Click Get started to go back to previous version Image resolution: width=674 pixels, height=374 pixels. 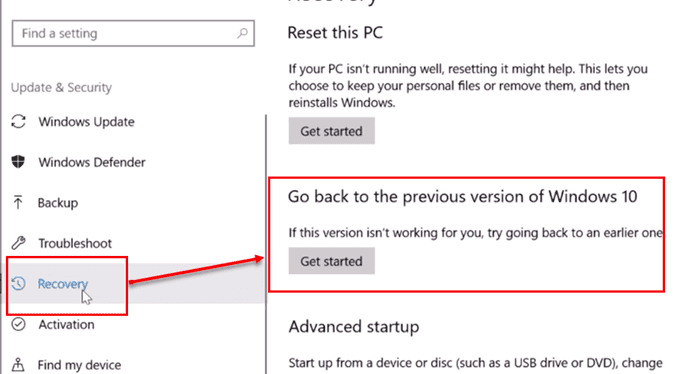pyautogui.click(x=331, y=261)
